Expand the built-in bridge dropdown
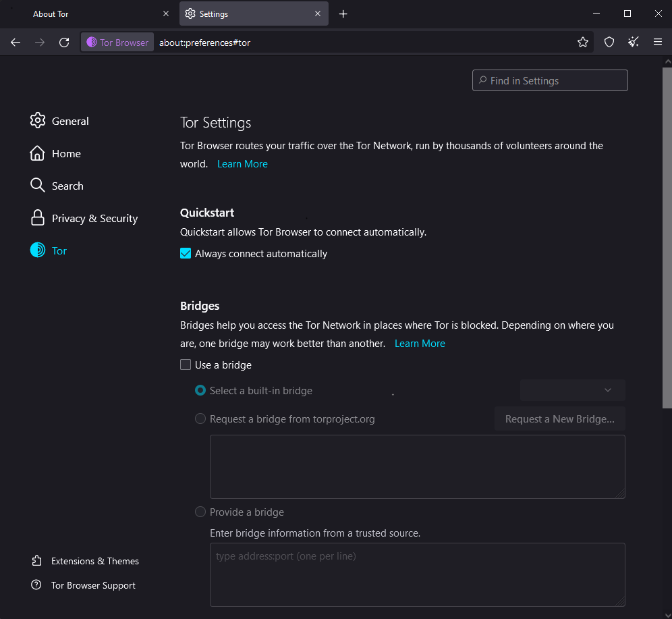 (x=572, y=390)
